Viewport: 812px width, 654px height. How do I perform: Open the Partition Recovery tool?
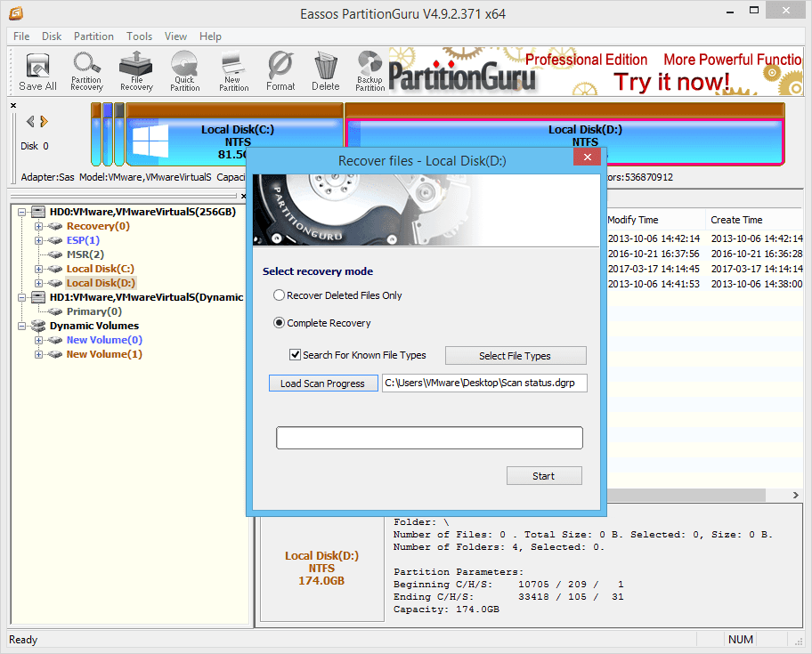coord(86,72)
